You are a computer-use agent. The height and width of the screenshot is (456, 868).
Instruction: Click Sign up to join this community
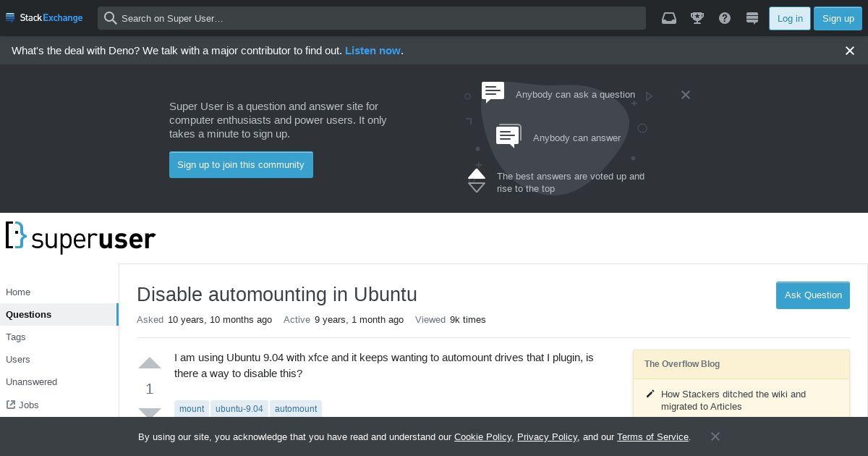(241, 164)
